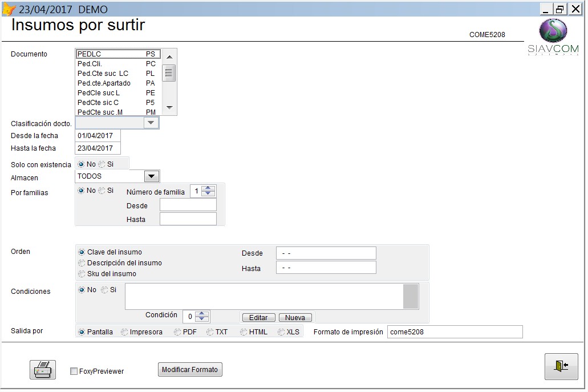The width and height of the screenshot is (588, 392).
Task: Select Si for Por familias
Action: [106, 191]
